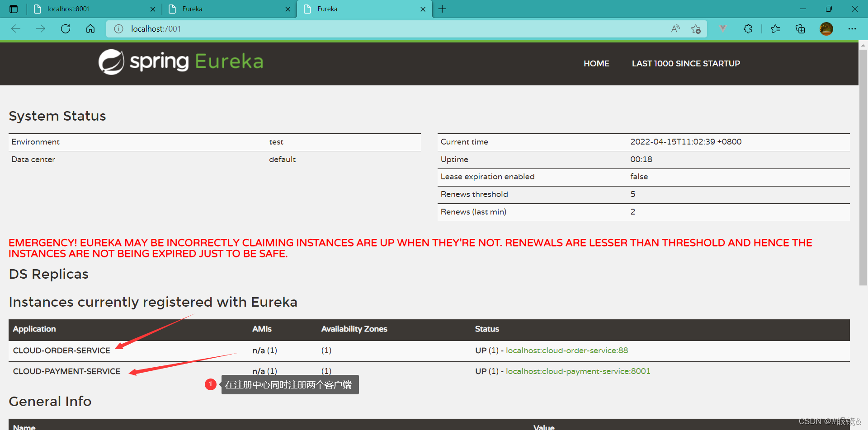Click the Availability Zones column header

[x=354, y=329]
